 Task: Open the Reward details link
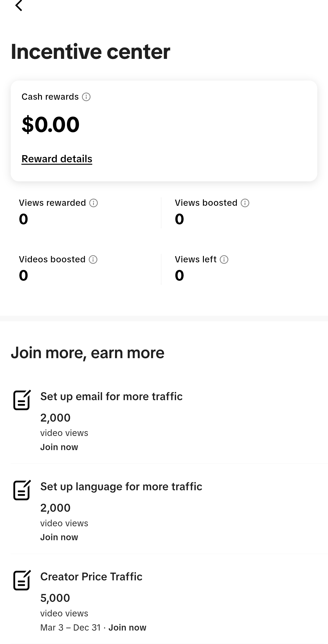click(x=57, y=159)
